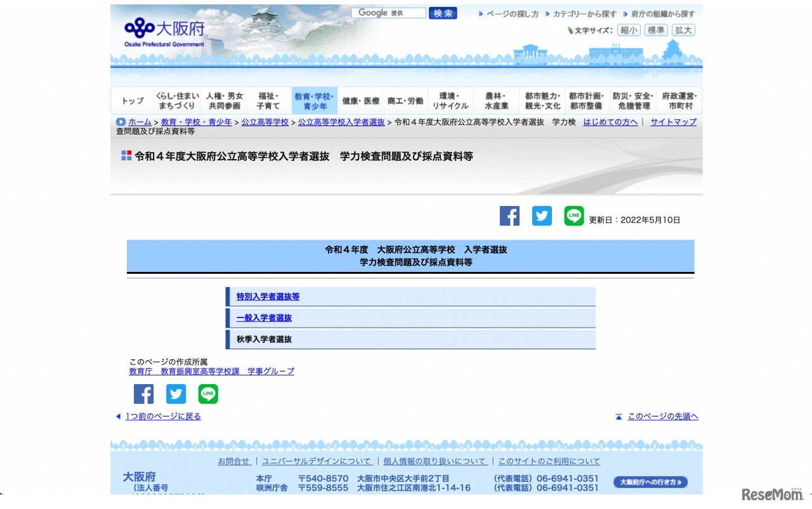Share the page via the LINE icon
812x509 pixels.
point(573,216)
